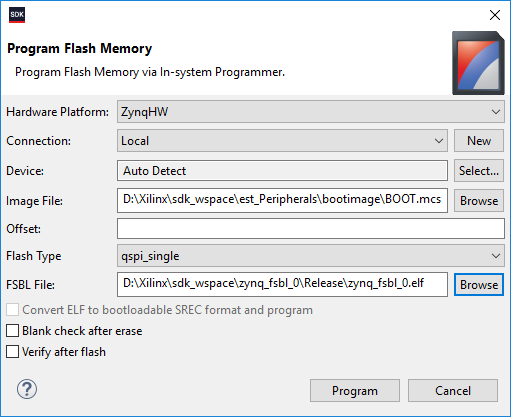Click the Device Auto Detect field
511x417 pixels.
(282, 171)
